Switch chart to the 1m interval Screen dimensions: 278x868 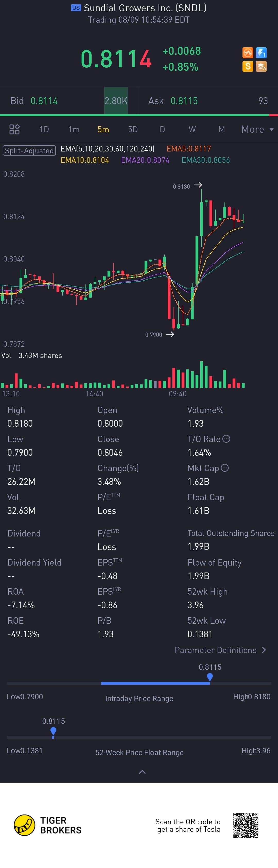click(74, 129)
